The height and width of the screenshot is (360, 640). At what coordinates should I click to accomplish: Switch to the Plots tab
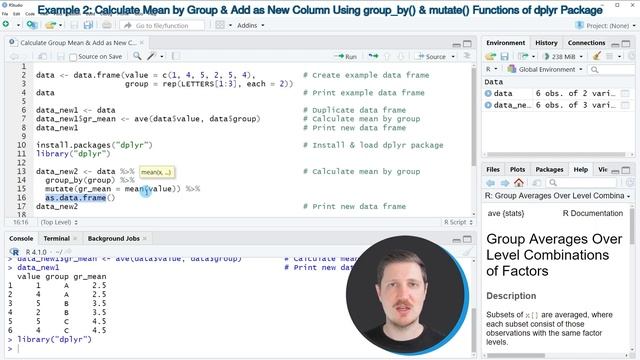(517, 169)
